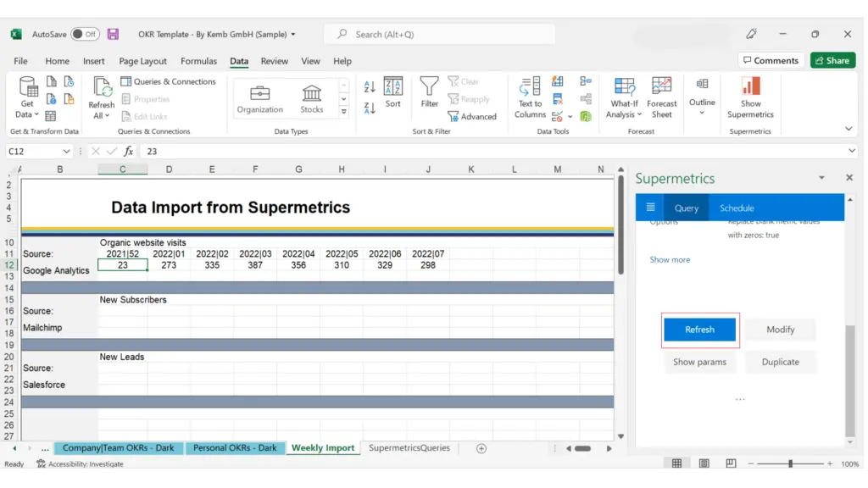Click the Show params button
The height and width of the screenshot is (488, 868).
coord(699,362)
